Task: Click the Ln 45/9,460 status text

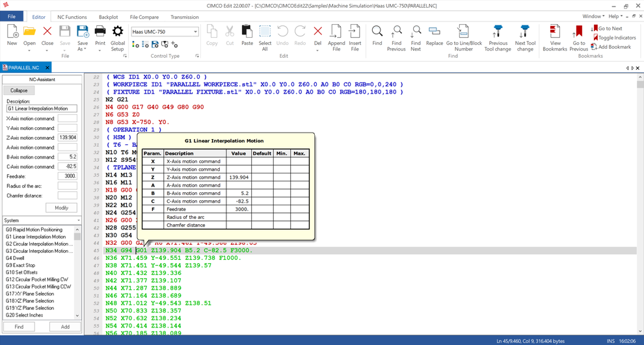Action: [531, 341]
